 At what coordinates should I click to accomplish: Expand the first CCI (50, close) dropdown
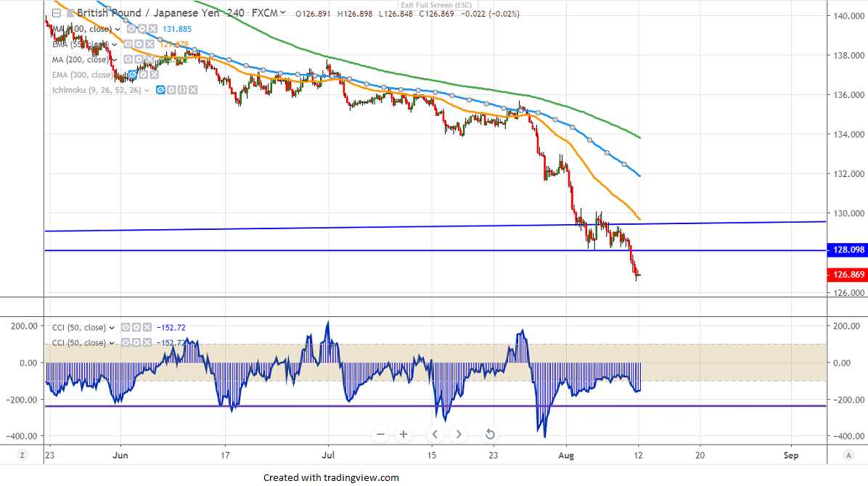click(x=112, y=329)
